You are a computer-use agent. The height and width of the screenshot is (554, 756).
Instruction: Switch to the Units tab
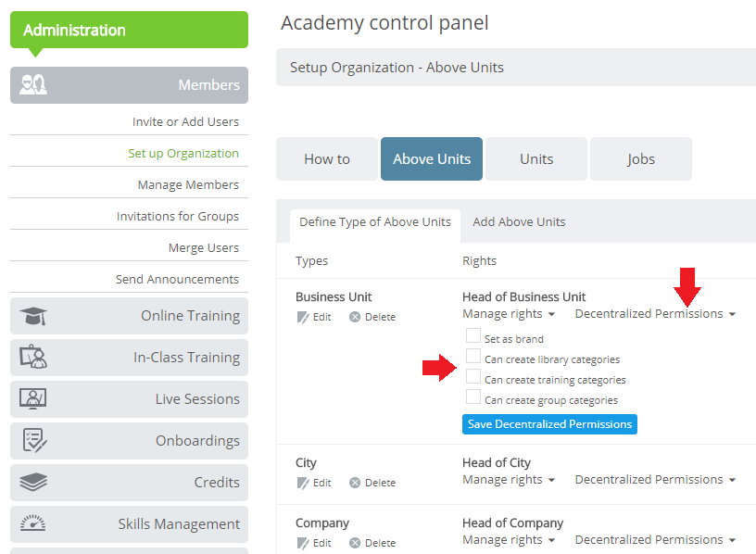pos(536,159)
